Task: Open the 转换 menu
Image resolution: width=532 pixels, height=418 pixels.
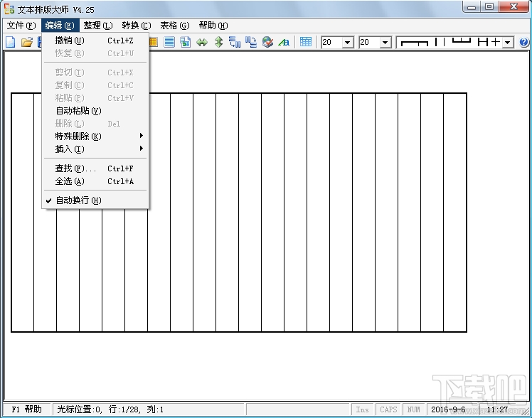Action: (x=137, y=26)
